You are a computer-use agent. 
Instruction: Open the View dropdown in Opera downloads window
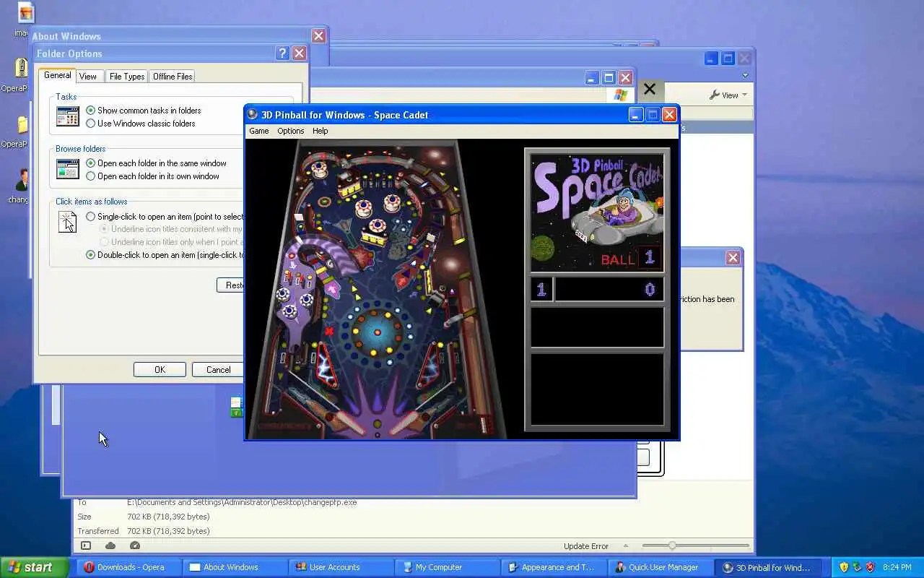(x=728, y=95)
